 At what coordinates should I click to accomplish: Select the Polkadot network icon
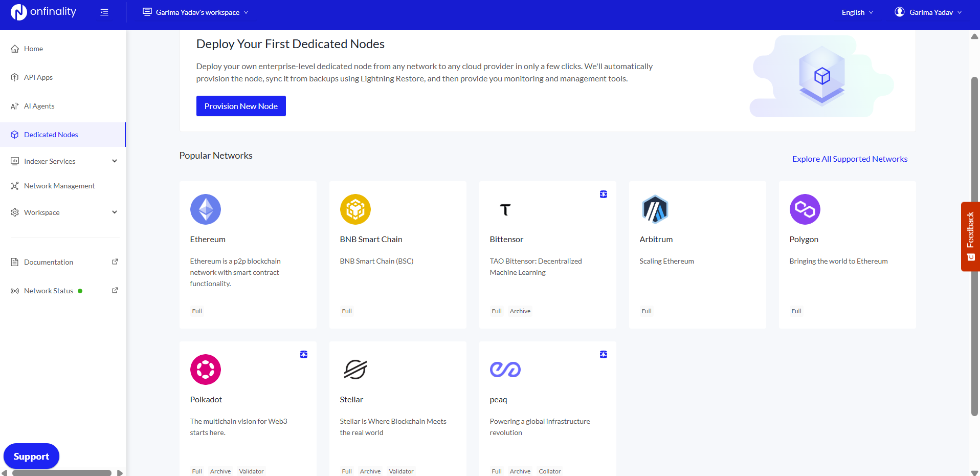tap(205, 369)
